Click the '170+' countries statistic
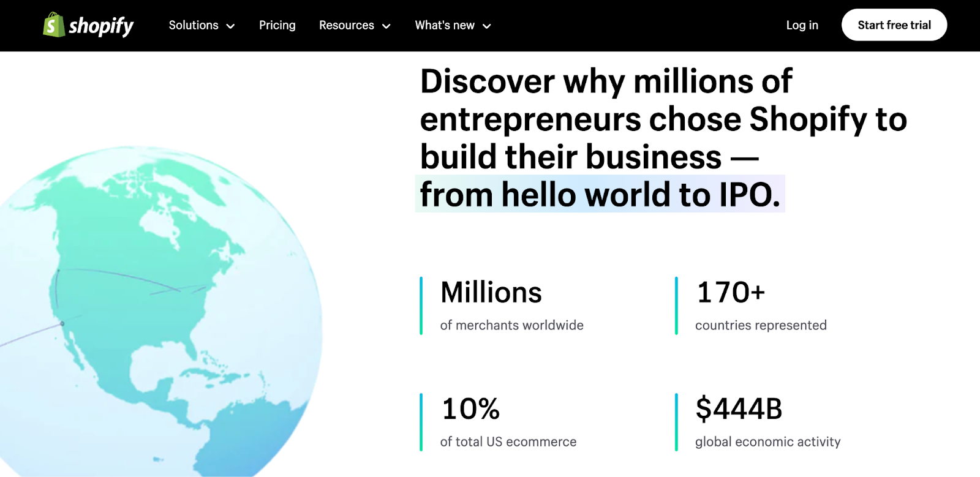This screenshot has height=477, width=980. pos(731,292)
